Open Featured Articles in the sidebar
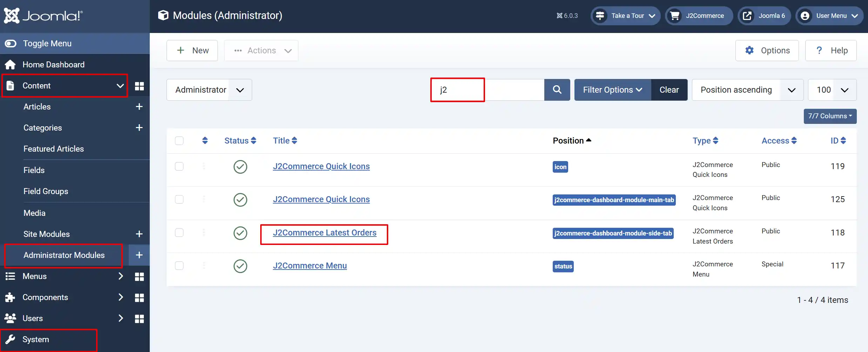The width and height of the screenshot is (868, 352). point(54,149)
